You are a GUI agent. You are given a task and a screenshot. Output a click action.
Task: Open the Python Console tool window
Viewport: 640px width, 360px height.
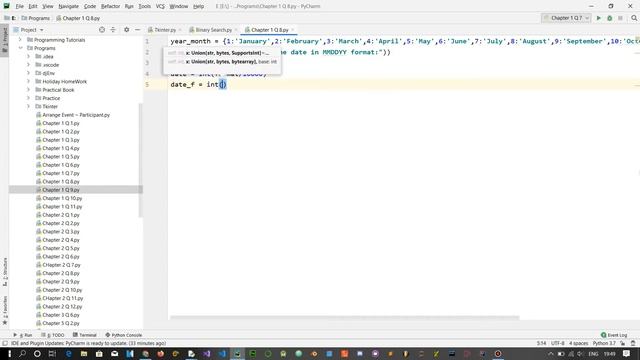click(124, 335)
